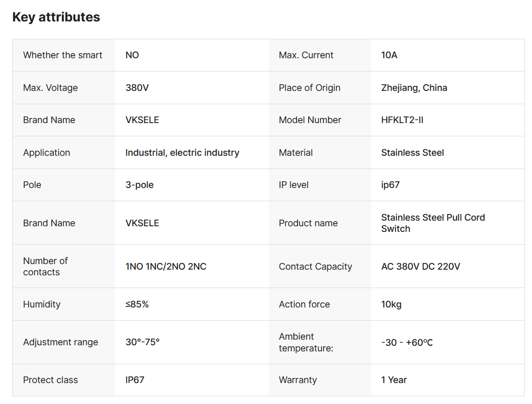
Task: Select the 1 Year warranty value
Action: [x=394, y=380]
